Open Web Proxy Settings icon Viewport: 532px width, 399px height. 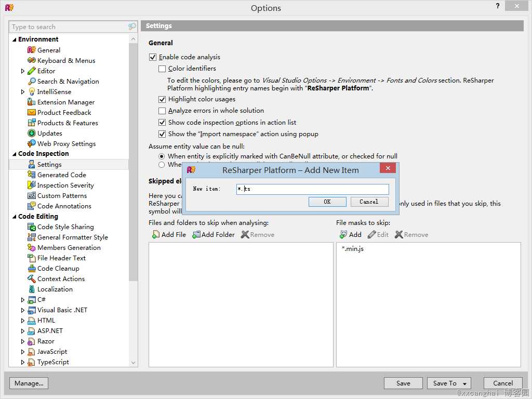point(31,143)
